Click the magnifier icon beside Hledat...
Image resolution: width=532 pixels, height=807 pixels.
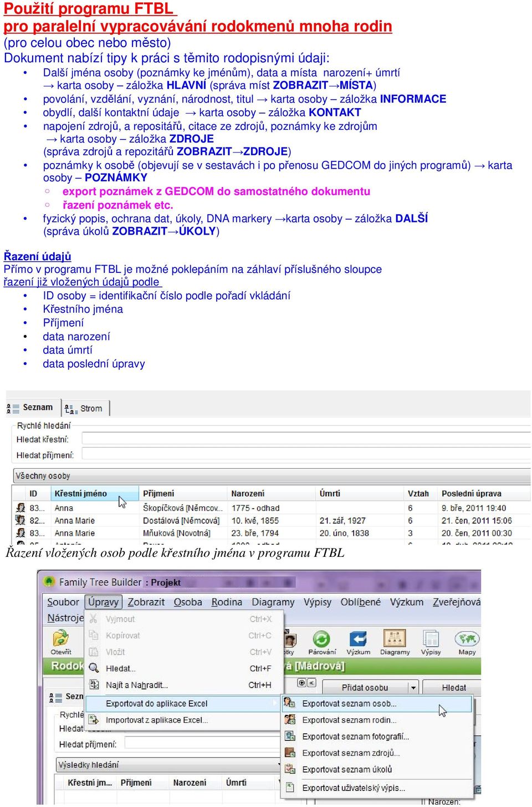(x=94, y=668)
